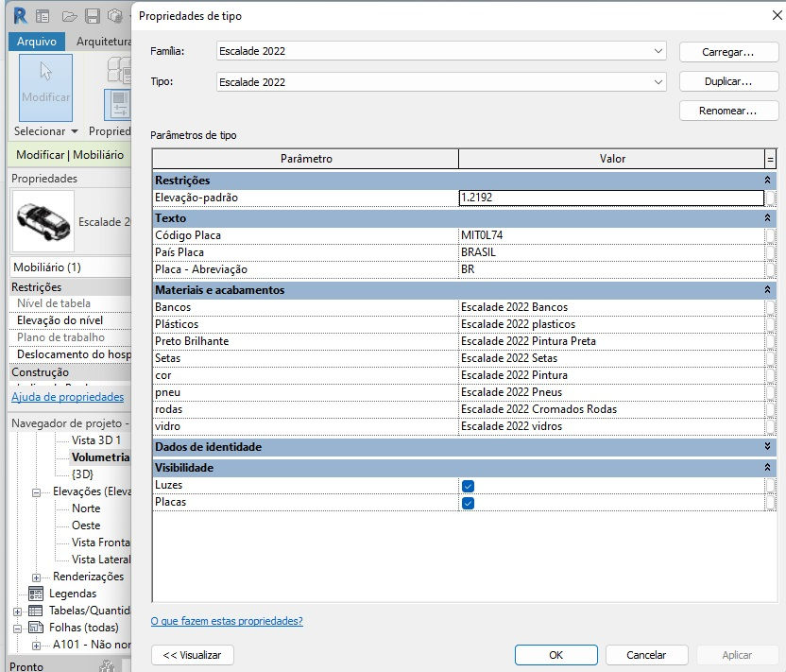This screenshot has width=786, height=672.
Task: Click the equals column header button
Action: coord(771,160)
